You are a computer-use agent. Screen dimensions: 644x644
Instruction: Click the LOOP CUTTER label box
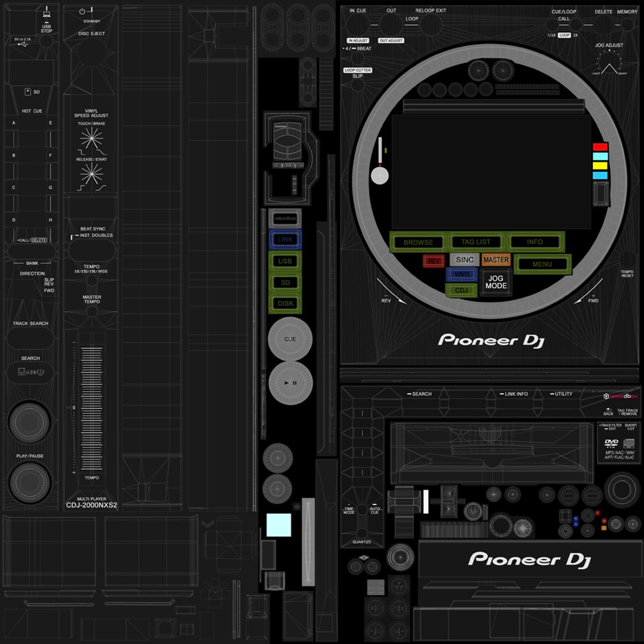358,70
